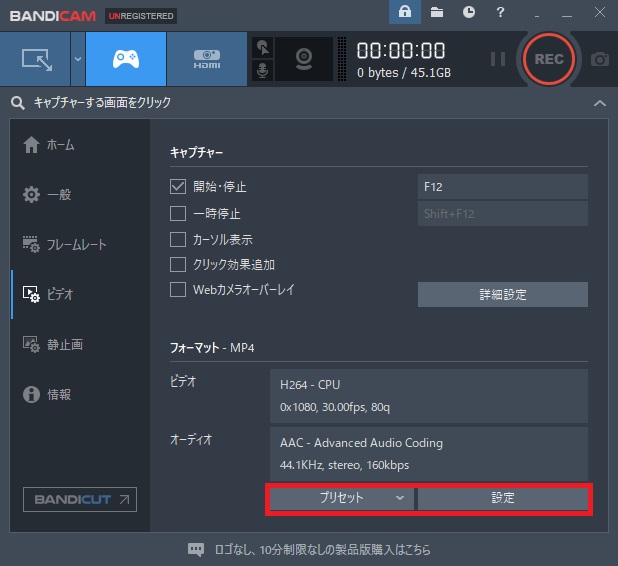Click the lock icon in the title bar

tap(405, 12)
